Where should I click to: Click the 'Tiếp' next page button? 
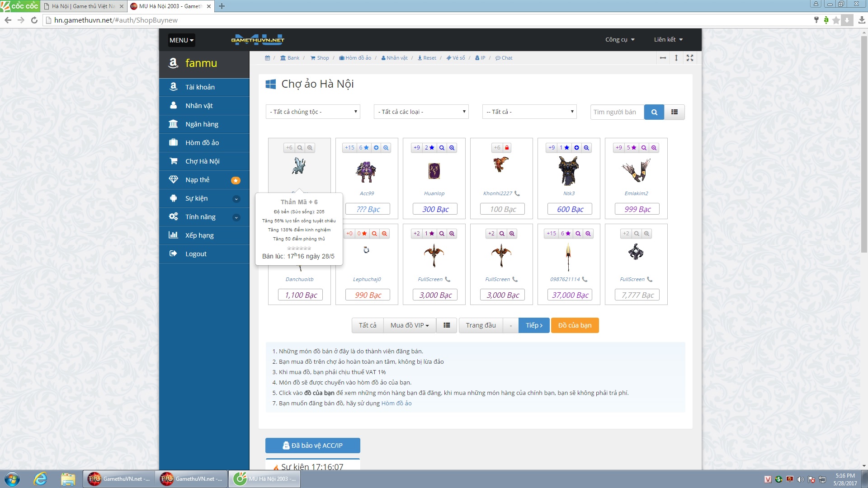(533, 325)
